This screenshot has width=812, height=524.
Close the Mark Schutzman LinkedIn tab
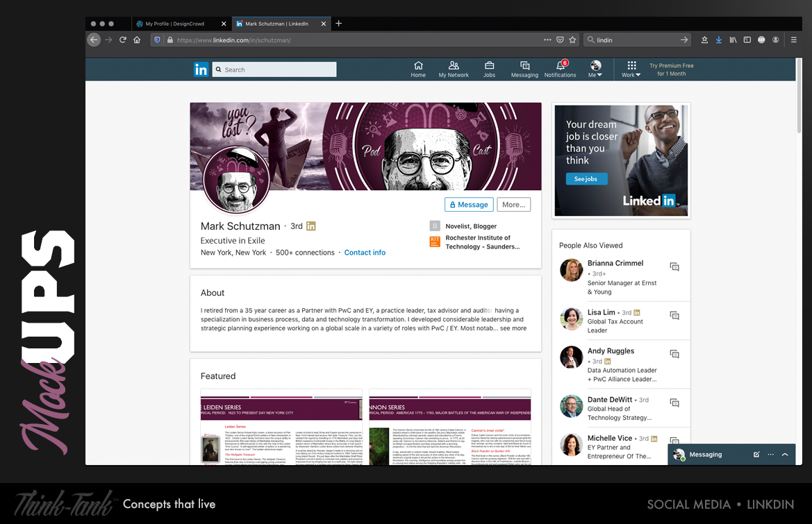click(x=324, y=24)
